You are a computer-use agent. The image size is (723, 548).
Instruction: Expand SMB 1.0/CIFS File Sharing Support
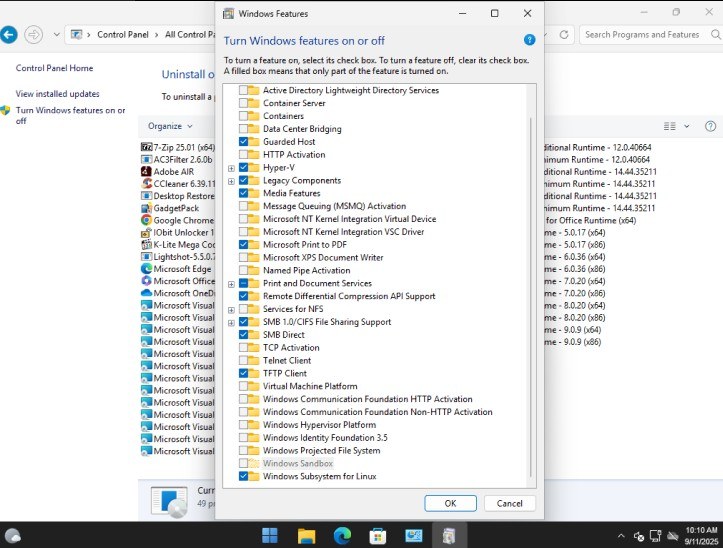click(x=231, y=323)
